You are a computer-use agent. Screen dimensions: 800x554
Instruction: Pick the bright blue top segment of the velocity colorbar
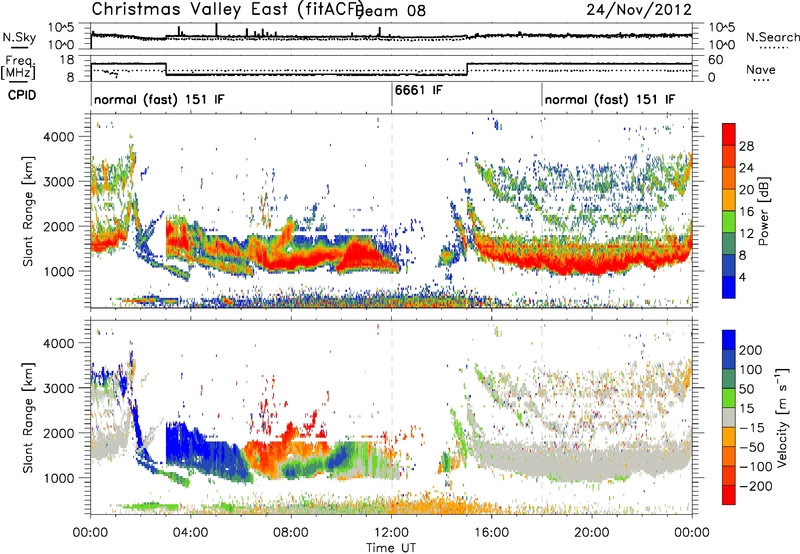[729, 340]
